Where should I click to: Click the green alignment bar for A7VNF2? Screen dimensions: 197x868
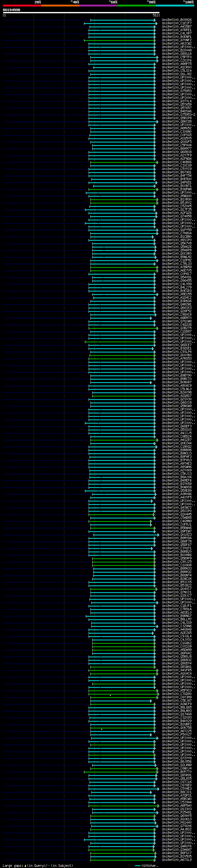tap(120, 40)
